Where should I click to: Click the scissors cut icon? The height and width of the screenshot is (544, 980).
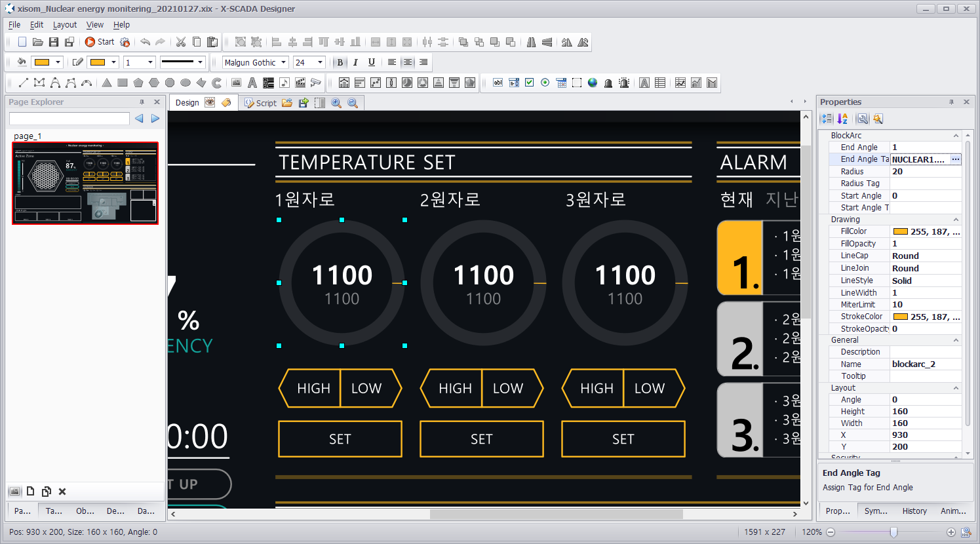pos(181,42)
